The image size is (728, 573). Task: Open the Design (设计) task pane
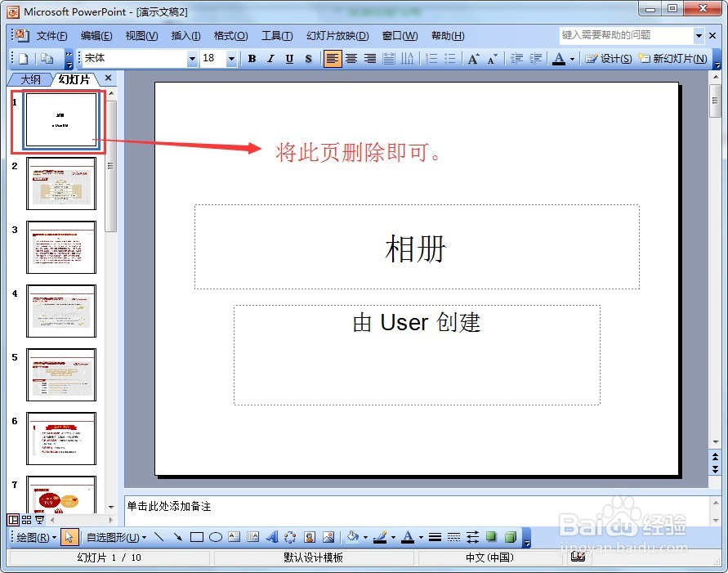click(608, 59)
